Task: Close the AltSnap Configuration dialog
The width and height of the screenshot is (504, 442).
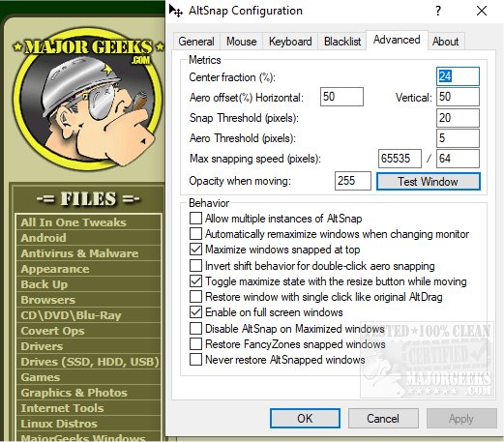Action: (482, 11)
